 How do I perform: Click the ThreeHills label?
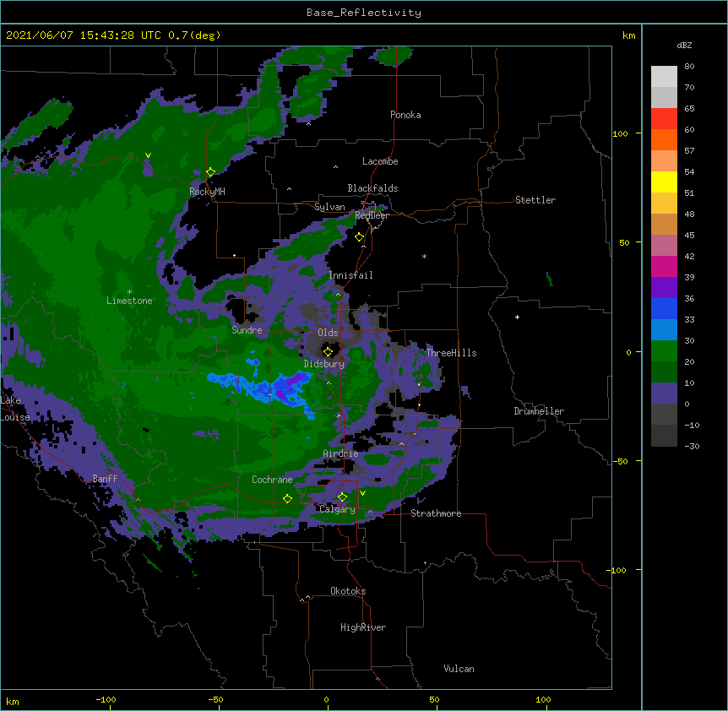click(x=452, y=353)
